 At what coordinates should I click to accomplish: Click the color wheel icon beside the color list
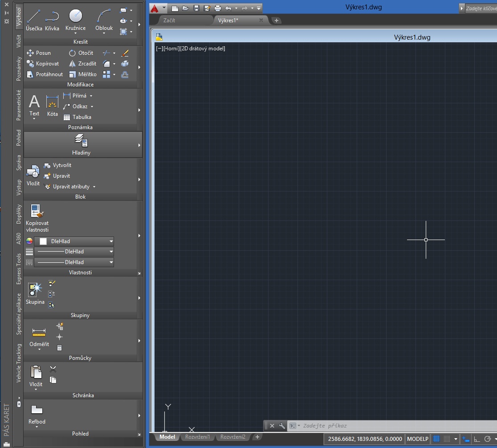(x=29, y=241)
